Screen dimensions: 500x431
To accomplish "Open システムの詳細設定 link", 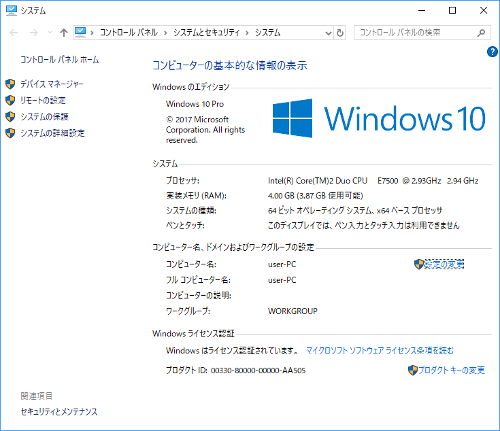I will tap(52, 133).
